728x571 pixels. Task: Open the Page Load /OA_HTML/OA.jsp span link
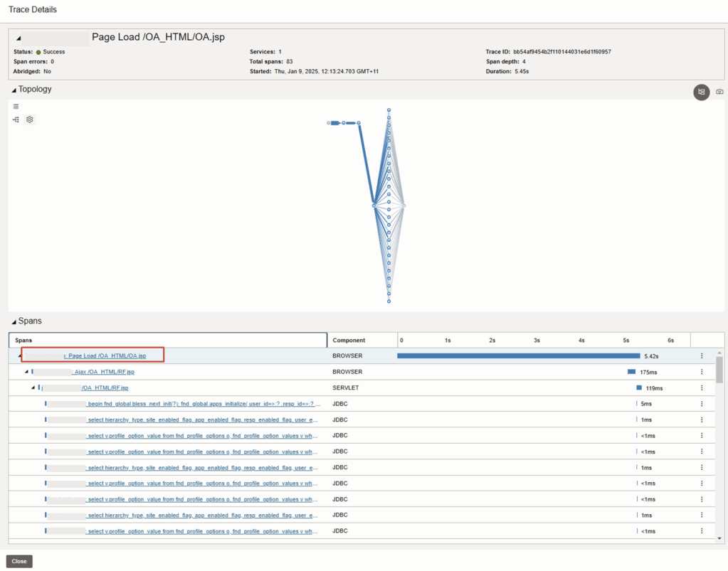click(x=107, y=356)
